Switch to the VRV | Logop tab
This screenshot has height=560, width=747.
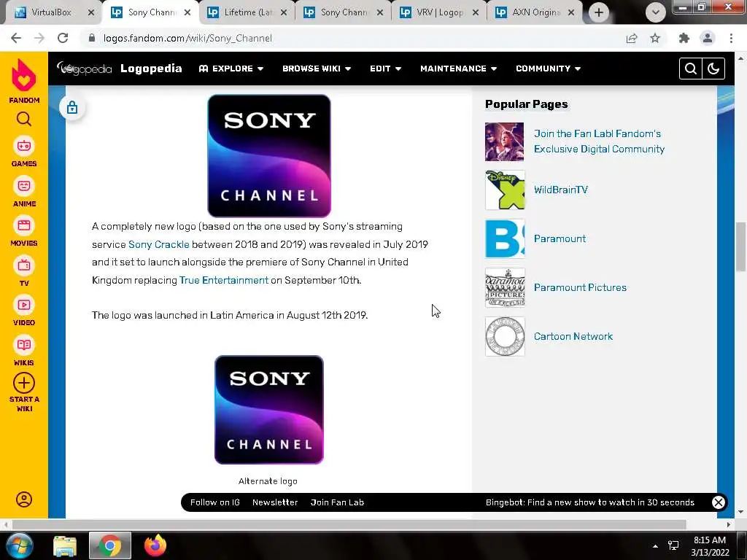pos(440,12)
